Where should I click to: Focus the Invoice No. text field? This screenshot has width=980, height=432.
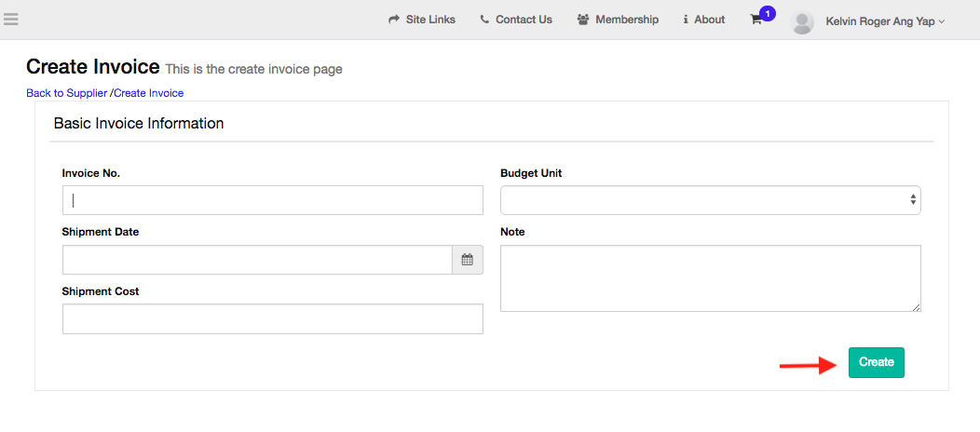[x=272, y=200]
